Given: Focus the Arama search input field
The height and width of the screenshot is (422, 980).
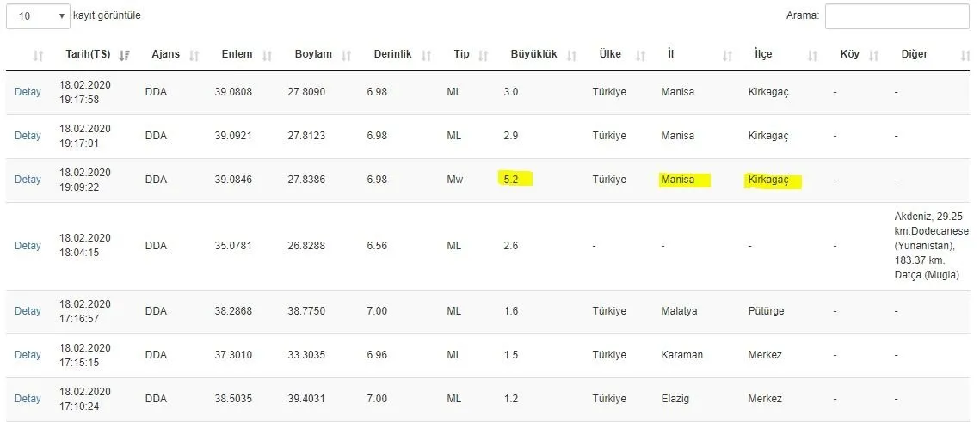Looking at the screenshot, I should (x=897, y=16).
